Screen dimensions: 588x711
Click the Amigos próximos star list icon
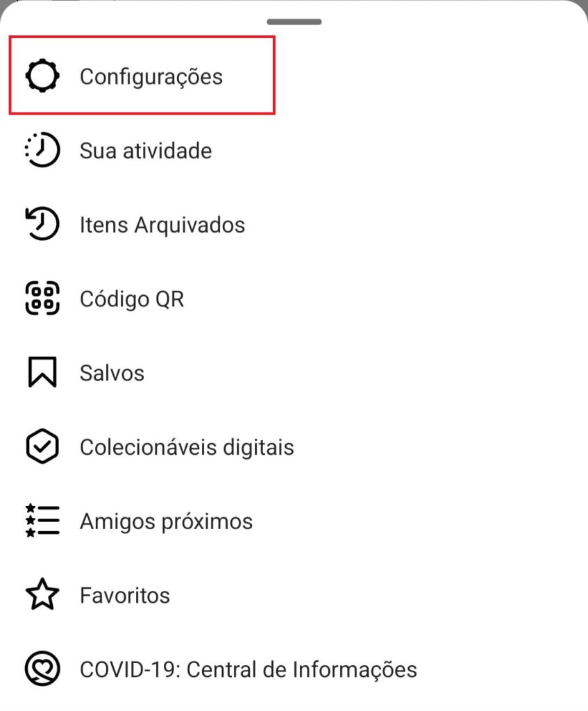[x=42, y=521]
